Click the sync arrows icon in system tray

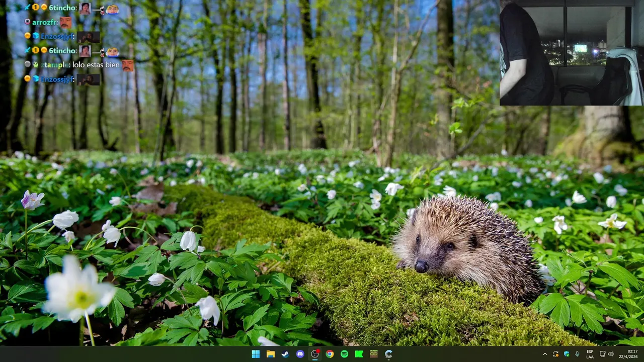(556, 354)
